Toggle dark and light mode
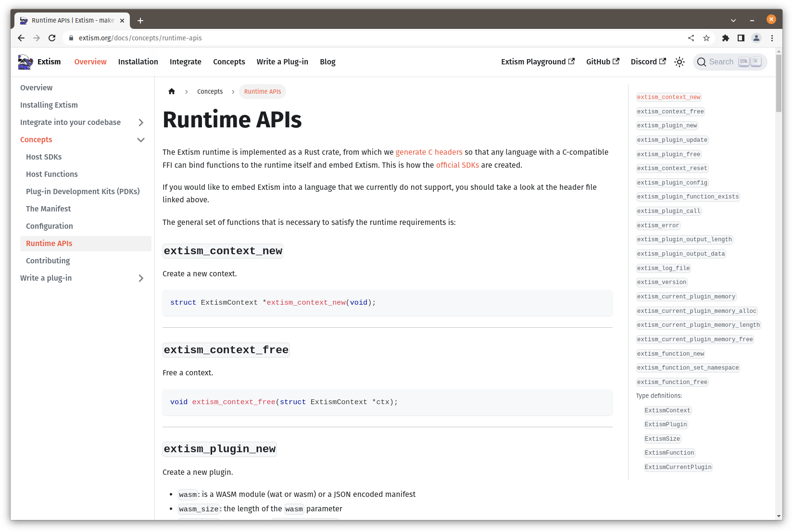The height and width of the screenshot is (532, 793). click(x=680, y=62)
